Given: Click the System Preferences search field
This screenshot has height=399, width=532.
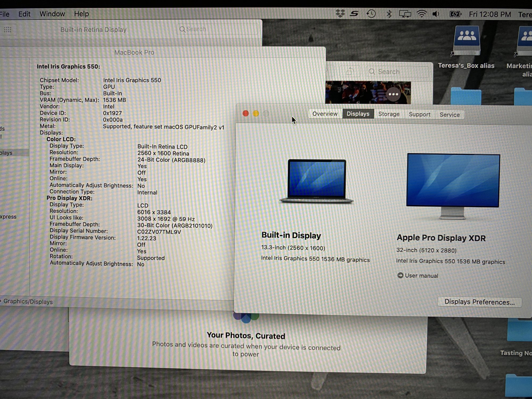Looking at the screenshot, I should point(218,29).
